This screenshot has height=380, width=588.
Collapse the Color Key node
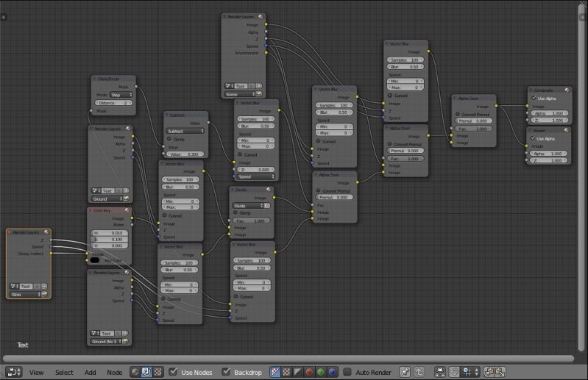(x=91, y=210)
